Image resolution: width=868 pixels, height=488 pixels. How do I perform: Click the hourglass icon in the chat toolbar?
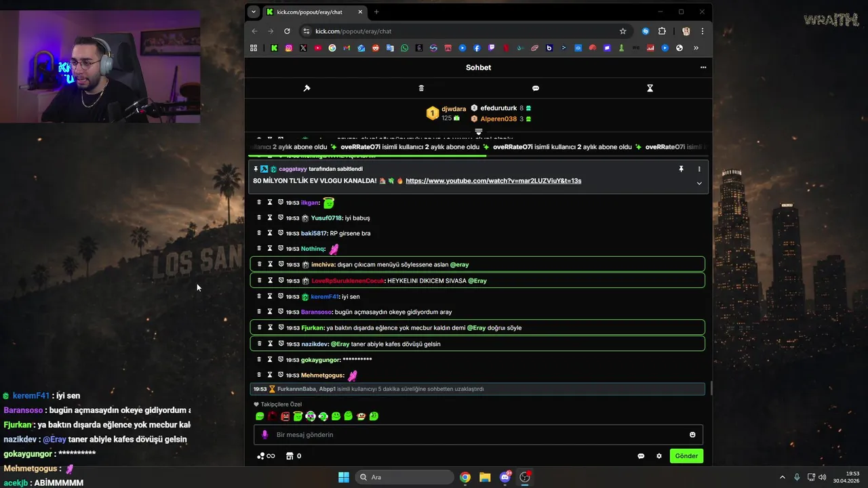click(x=650, y=88)
